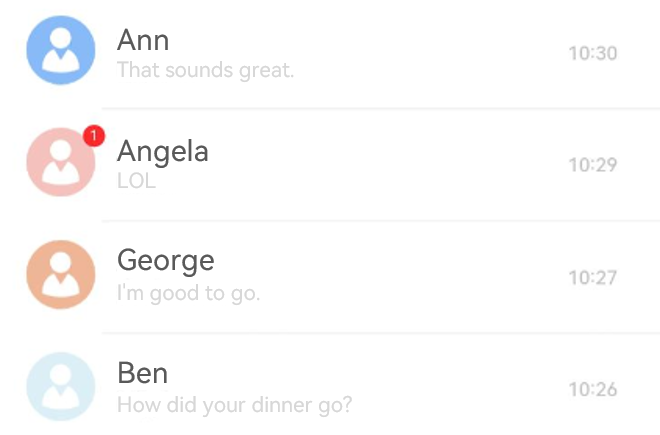
Task: Click the 10:26 timestamp next to Ben
Action: pos(593,390)
